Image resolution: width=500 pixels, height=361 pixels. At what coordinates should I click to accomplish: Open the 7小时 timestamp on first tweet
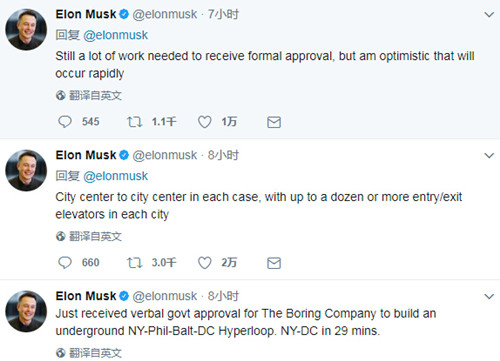tap(223, 14)
